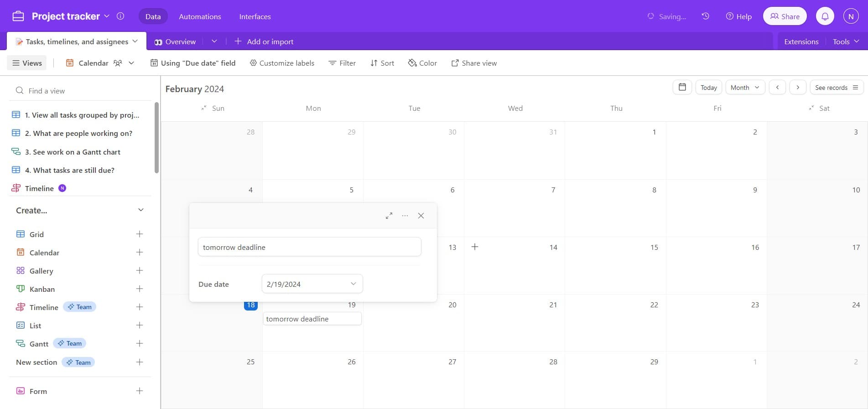The height and width of the screenshot is (409, 868).
Task: Close the record popup
Action: [421, 216]
